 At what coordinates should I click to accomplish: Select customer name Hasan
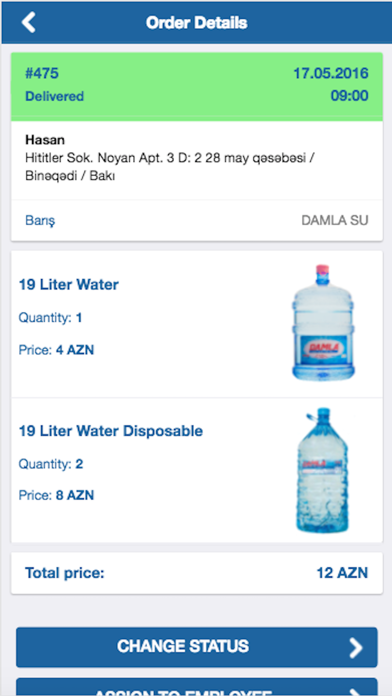click(45, 140)
